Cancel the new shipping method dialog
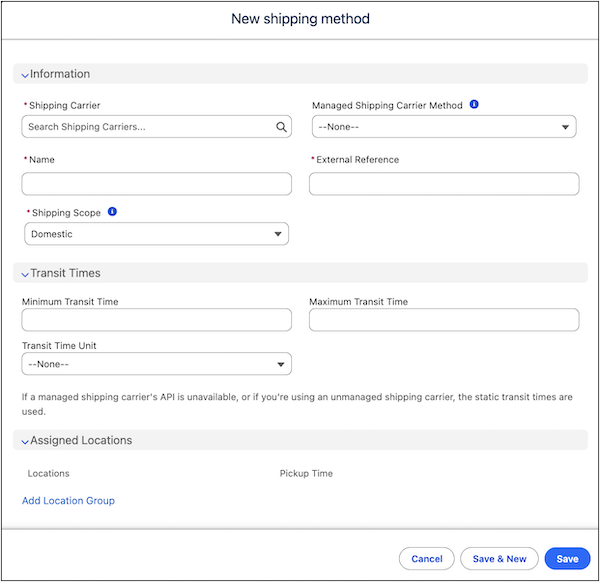 pos(427,559)
